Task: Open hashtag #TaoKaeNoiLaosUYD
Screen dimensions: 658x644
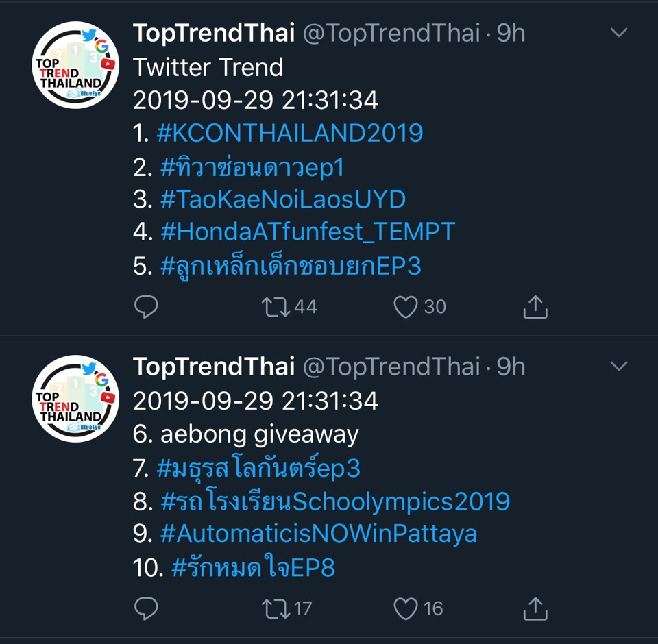Action: (283, 199)
